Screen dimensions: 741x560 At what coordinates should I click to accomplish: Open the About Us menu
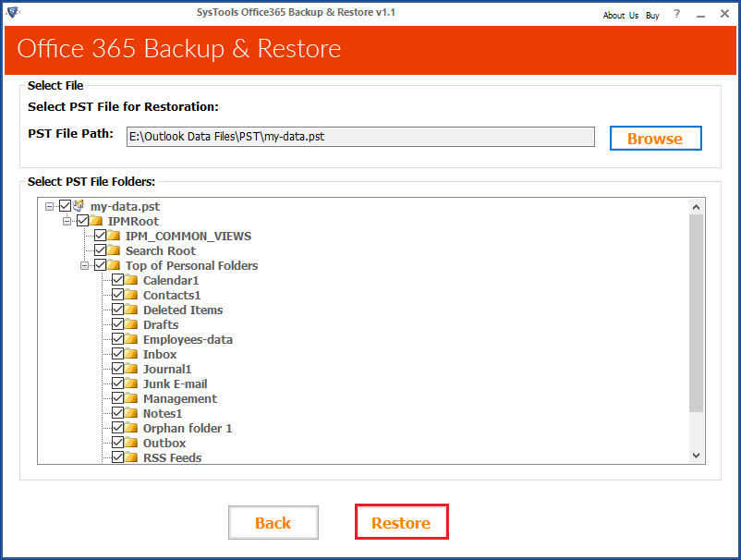point(620,16)
